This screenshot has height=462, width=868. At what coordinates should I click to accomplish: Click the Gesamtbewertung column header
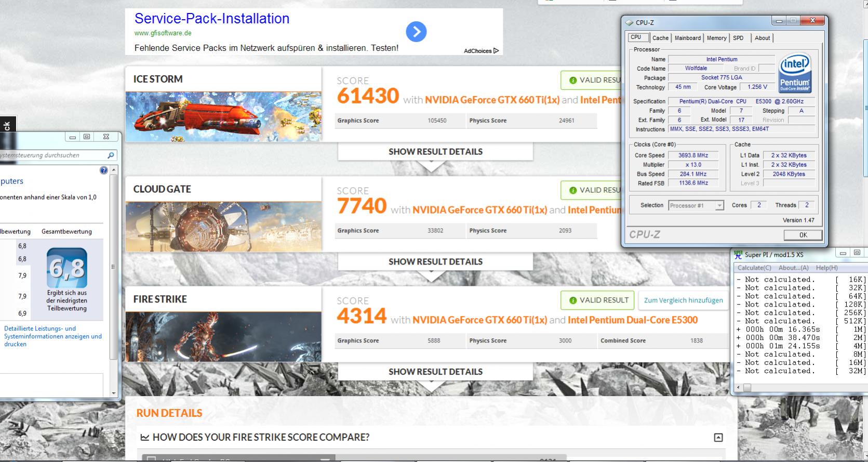click(x=66, y=232)
